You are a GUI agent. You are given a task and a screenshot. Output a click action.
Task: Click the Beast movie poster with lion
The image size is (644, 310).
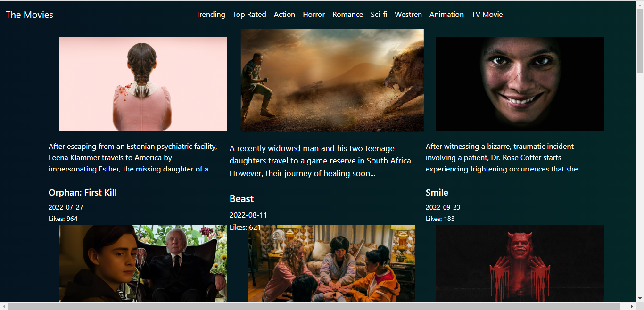pos(332,81)
